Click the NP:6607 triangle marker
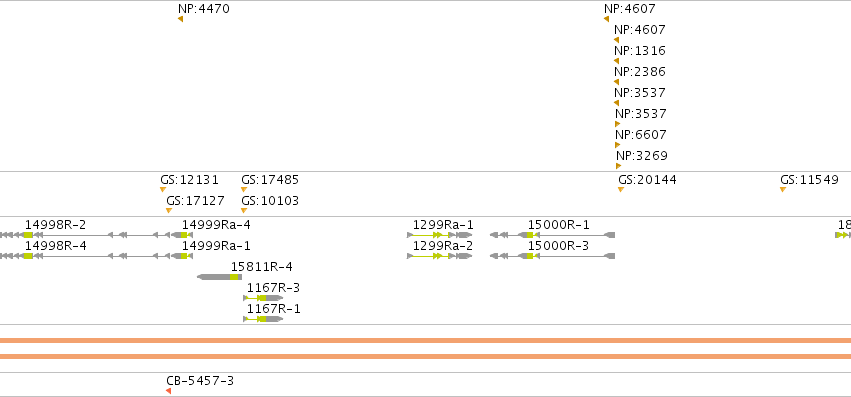 (x=618, y=145)
